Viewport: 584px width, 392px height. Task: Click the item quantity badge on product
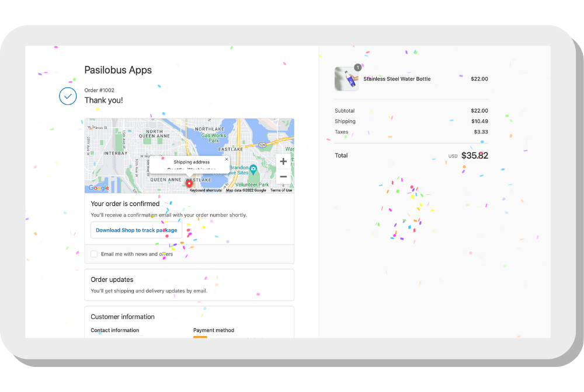tap(357, 68)
